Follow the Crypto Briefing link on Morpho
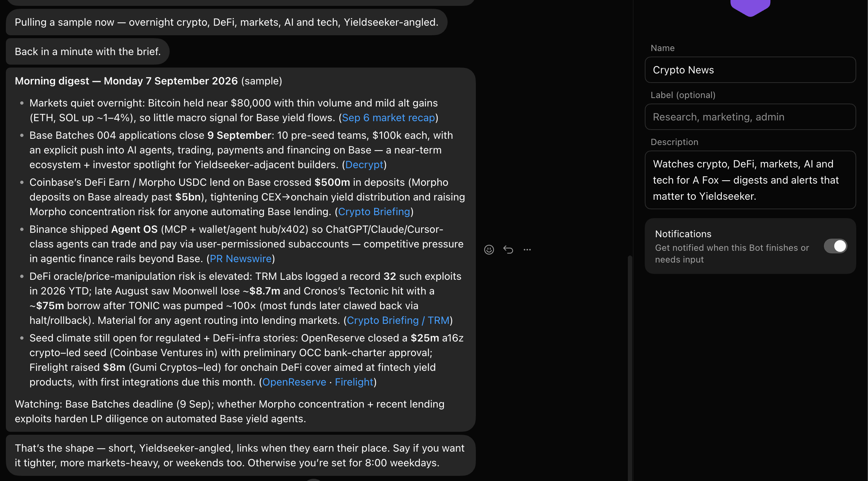The height and width of the screenshot is (481, 868). click(x=374, y=211)
